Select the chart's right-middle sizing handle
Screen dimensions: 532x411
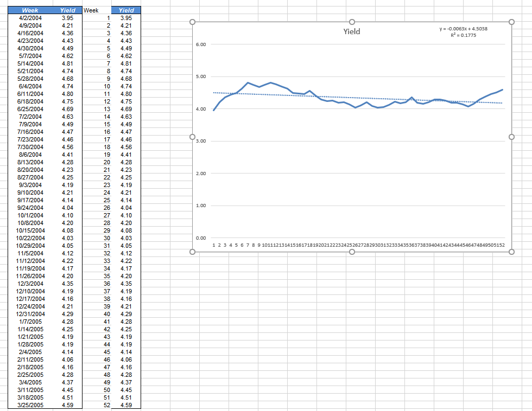(511, 137)
